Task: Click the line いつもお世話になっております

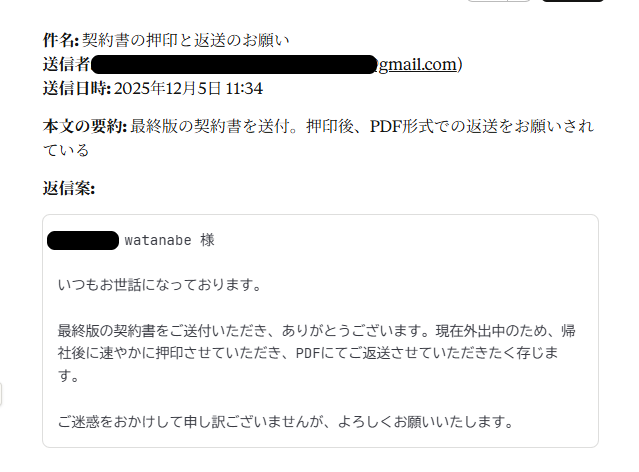Action: click(159, 285)
